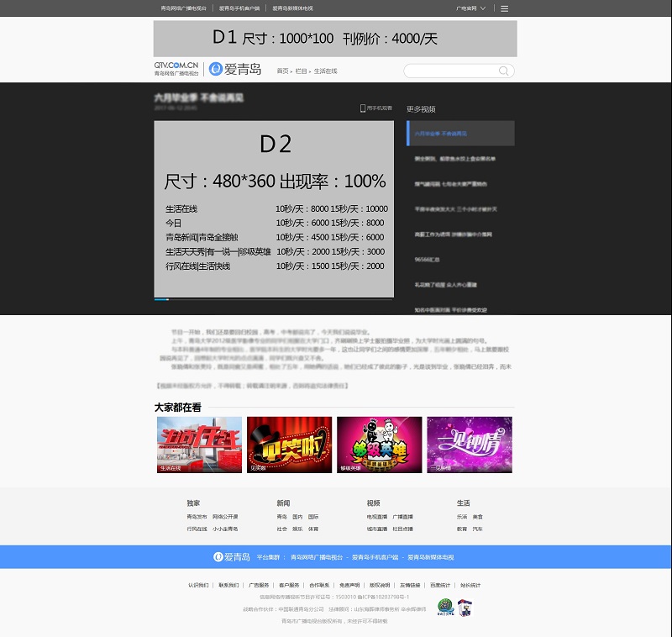Click the mobile phone viewing icon
This screenshot has height=637, width=672.
tap(363, 108)
